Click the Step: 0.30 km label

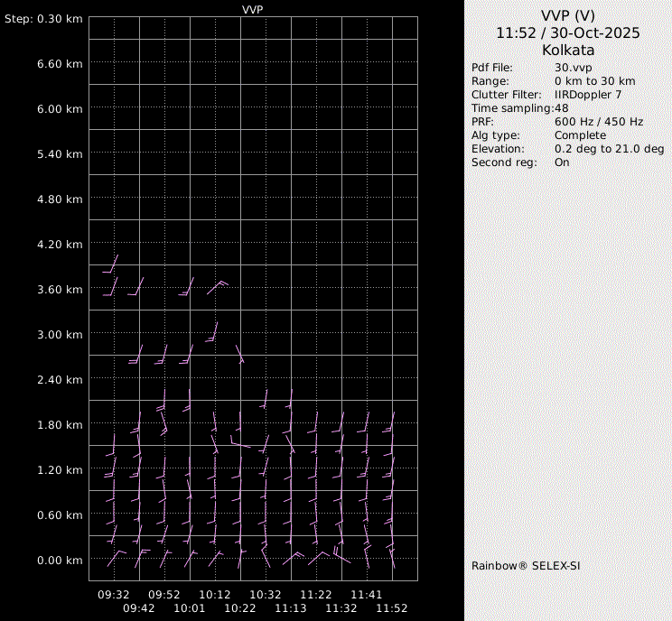(x=43, y=19)
